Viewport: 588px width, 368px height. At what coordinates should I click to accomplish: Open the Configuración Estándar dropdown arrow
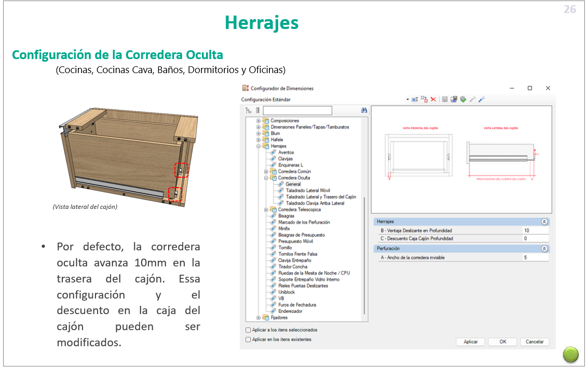click(407, 100)
